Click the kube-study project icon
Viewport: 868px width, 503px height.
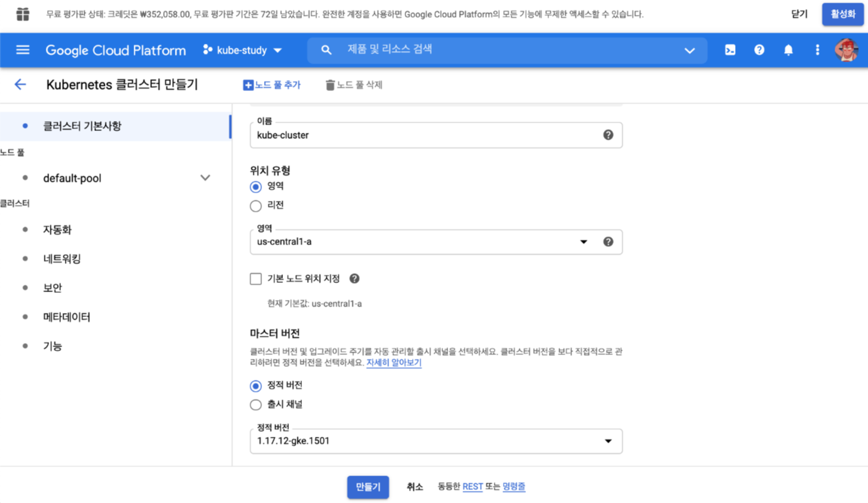[208, 50]
